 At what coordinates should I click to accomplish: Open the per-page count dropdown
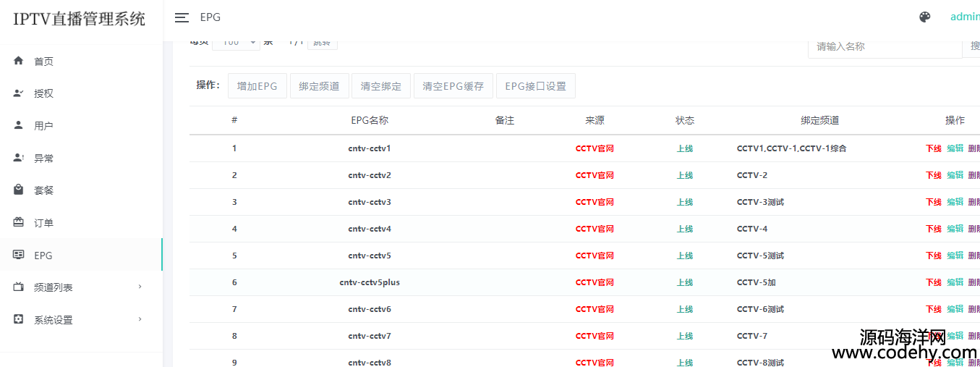pyautogui.click(x=235, y=43)
